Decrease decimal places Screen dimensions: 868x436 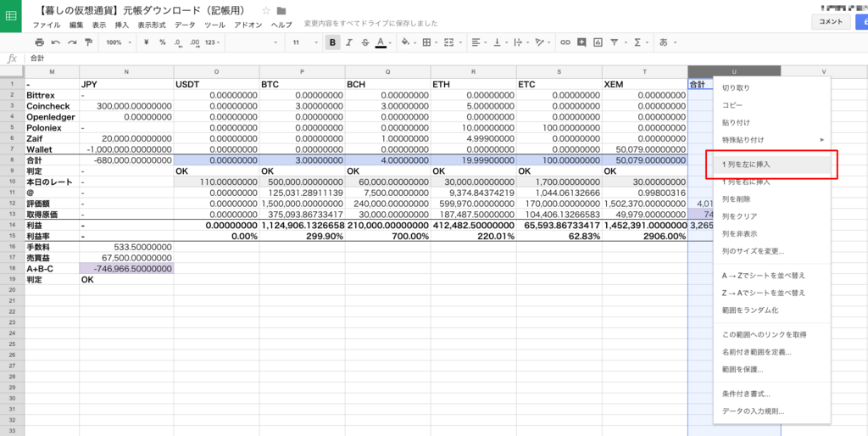(177, 42)
